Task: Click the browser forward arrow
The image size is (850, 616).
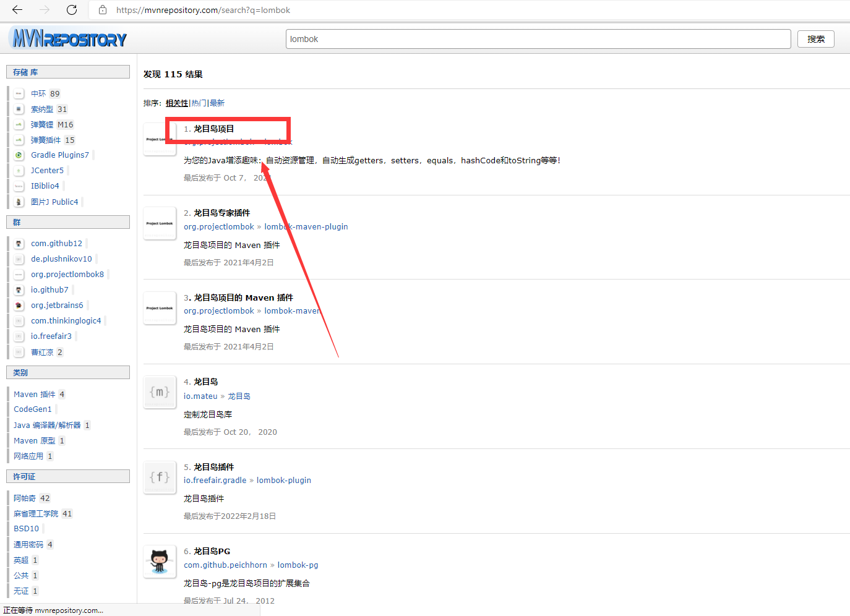Action: [45, 10]
